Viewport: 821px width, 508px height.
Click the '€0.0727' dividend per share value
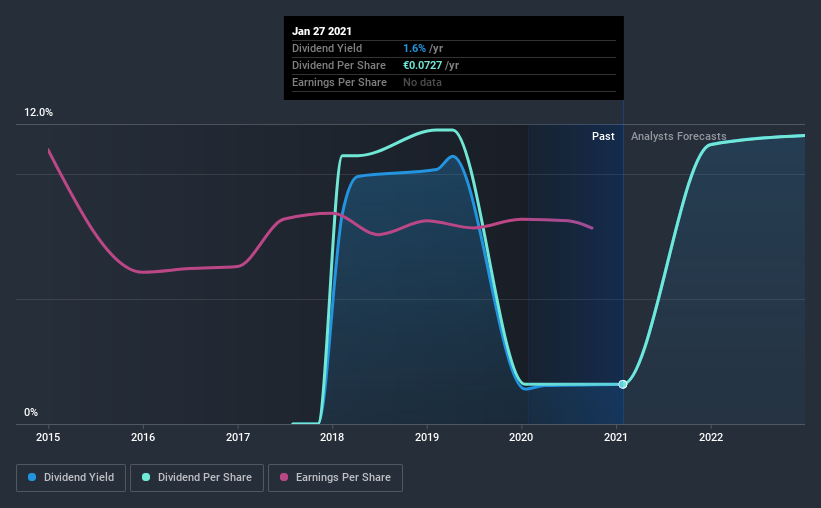coord(423,65)
